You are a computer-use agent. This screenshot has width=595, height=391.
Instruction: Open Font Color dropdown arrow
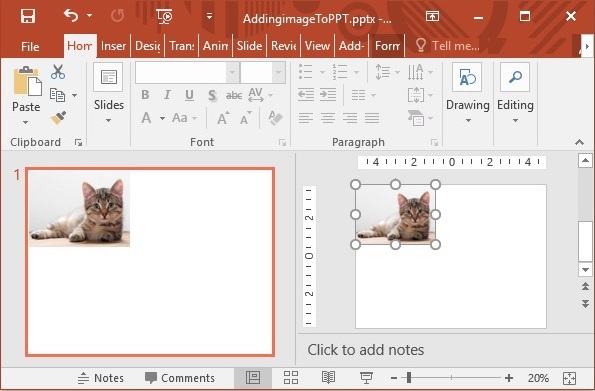pos(162,118)
